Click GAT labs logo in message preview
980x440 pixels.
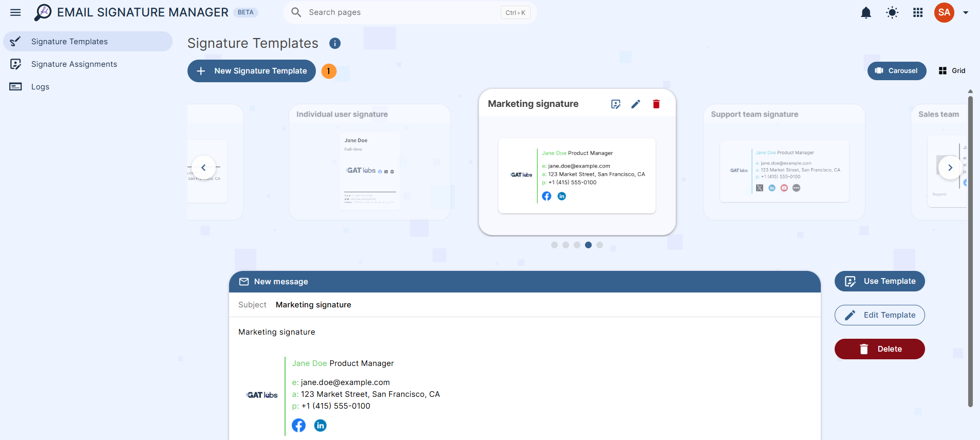pos(262,395)
